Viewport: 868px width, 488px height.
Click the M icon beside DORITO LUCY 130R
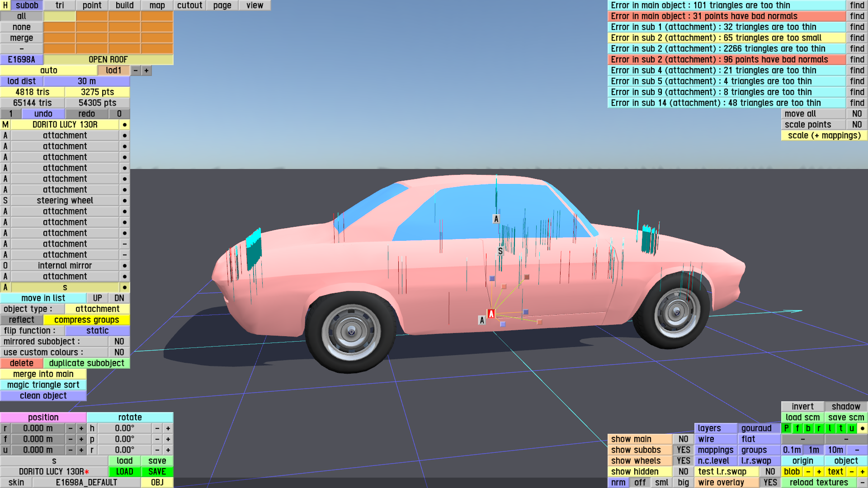pos(5,125)
